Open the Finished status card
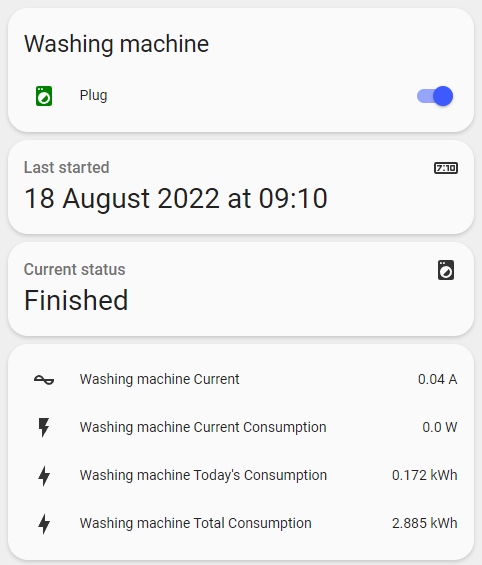This screenshot has width=482, height=565. pyautogui.click(x=241, y=289)
